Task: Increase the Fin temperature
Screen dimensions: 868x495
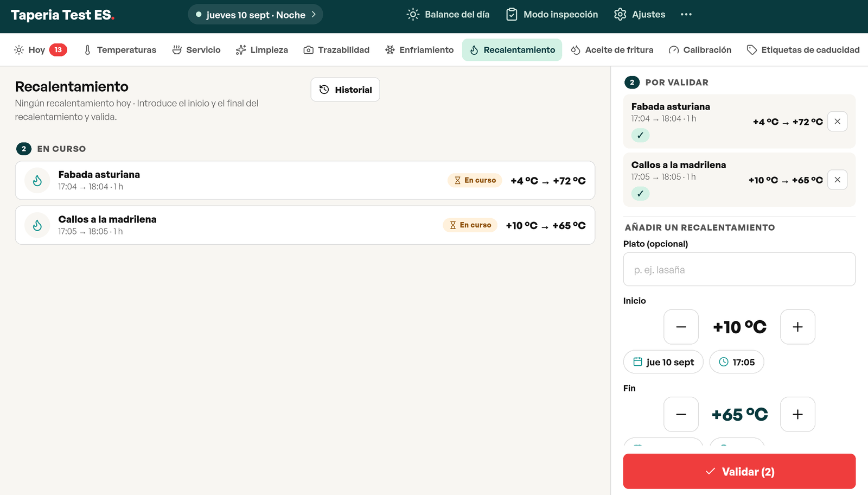Action: click(797, 414)
